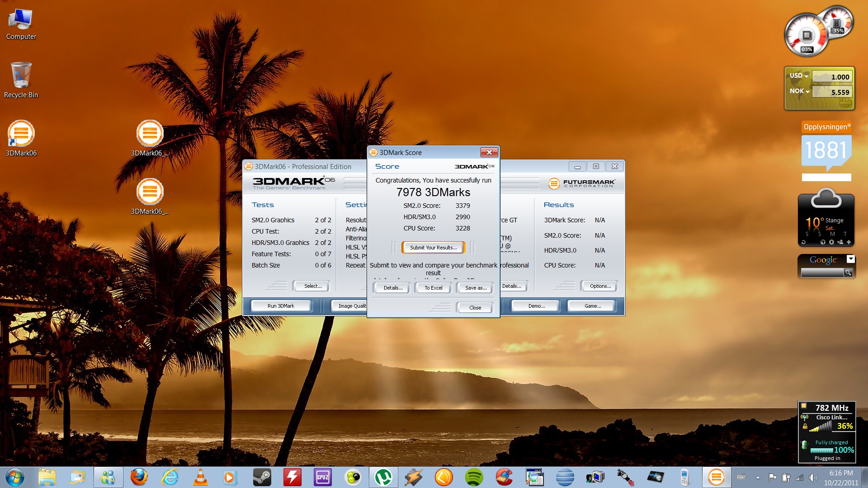Open the network signal tray icon
Viewport: 868px width, 488px height.
(800, 477)
